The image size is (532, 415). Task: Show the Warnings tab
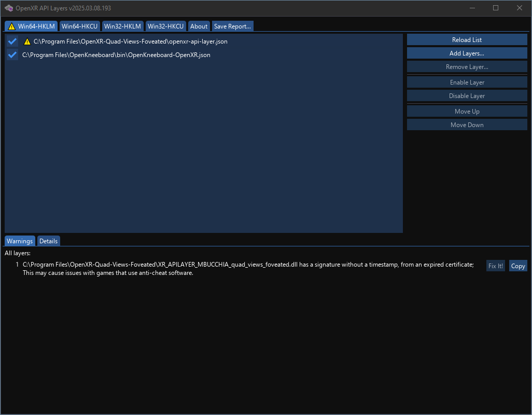(x=20, y=241)
